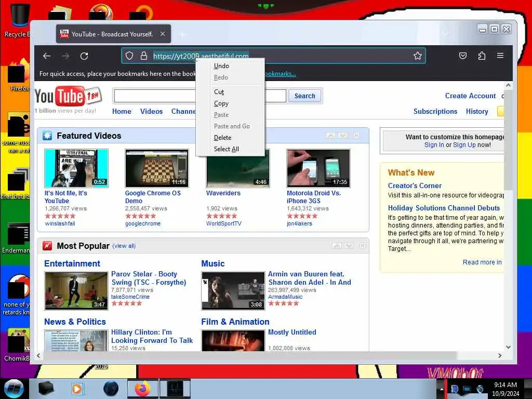Play the Parov Stelar Booty Swing thumbnail

click(76, 291)
